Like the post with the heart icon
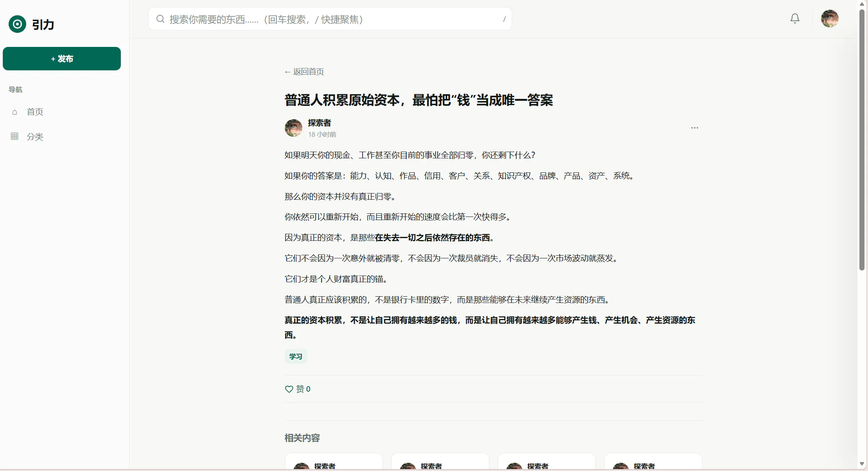 point(289,389)
